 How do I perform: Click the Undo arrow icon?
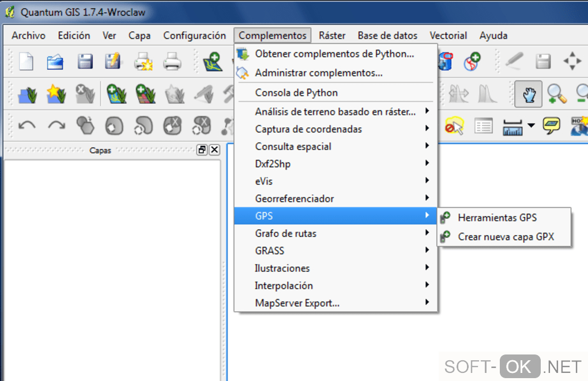[27, 126]
